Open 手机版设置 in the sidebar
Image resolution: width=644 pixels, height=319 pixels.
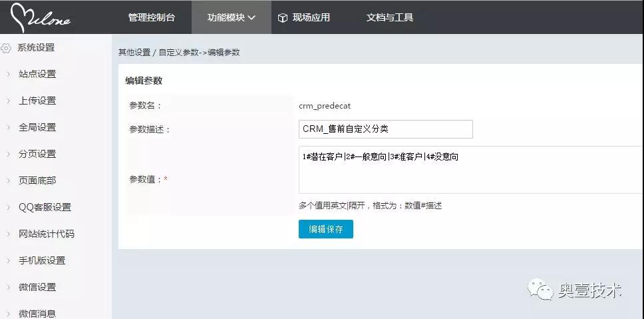coord(42,260)
